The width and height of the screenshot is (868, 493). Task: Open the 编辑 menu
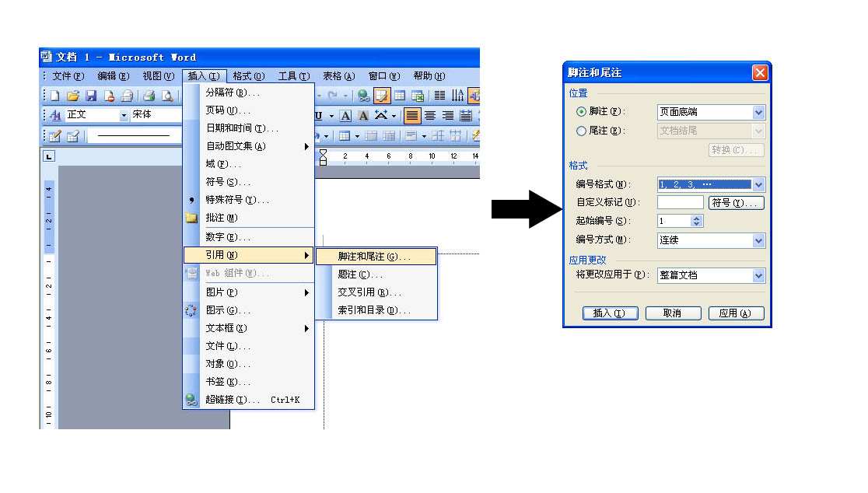113,75
